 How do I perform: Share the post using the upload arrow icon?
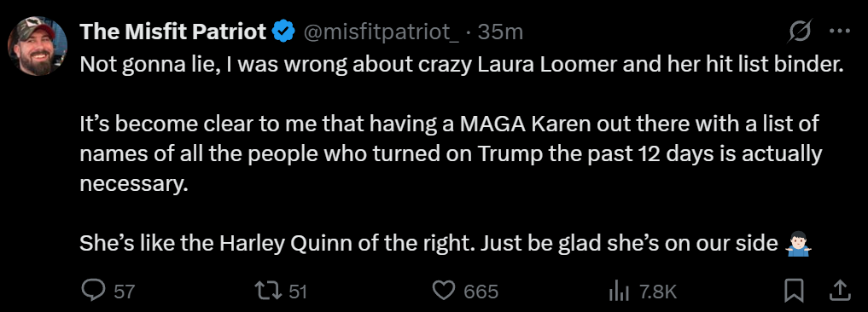coord(838,291)
